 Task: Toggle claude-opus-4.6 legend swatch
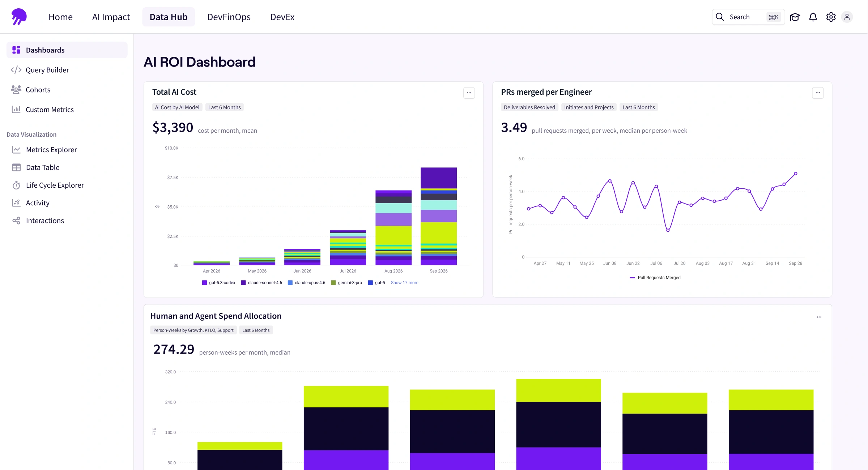290,283
